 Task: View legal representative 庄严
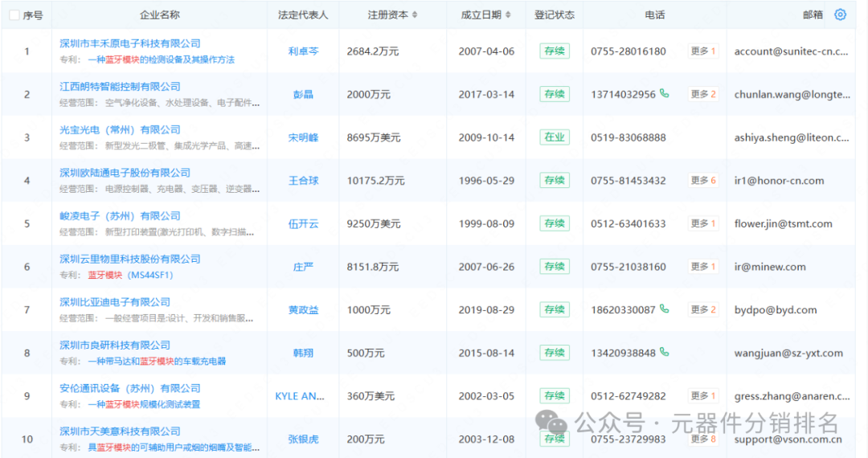pyautogui.click(x=303, y=267)
